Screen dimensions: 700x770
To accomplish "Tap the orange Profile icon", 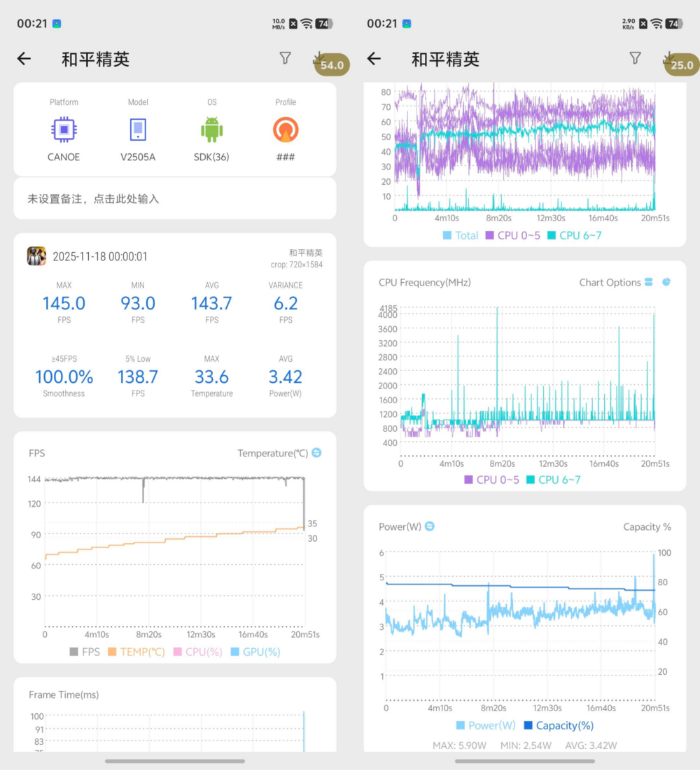I will (286, 130).
